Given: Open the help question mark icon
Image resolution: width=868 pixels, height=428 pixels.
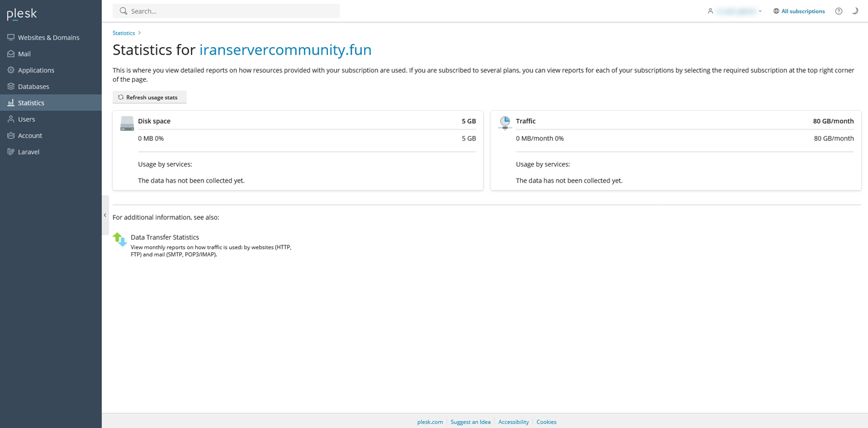Looking at the screenshot, I should point(838,11).
